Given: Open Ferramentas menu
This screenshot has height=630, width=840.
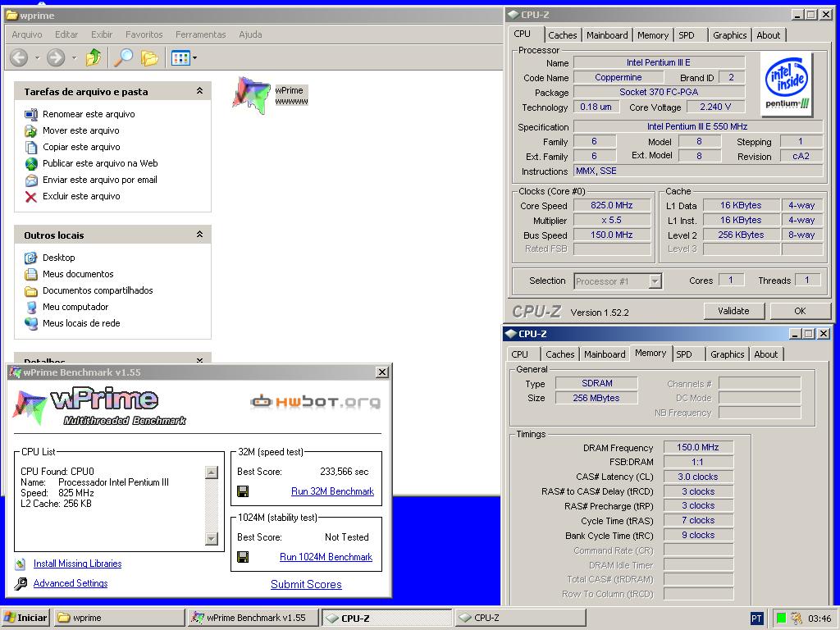Looking at the screenshot, I should pyautogui.click(x=200, y=34).
